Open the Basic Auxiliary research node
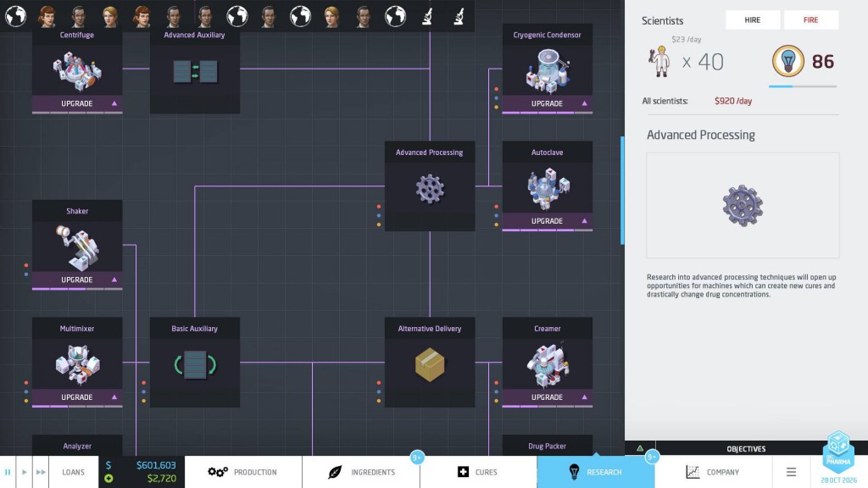The width and height of the screenshot is (868, 488). point(195,363)
